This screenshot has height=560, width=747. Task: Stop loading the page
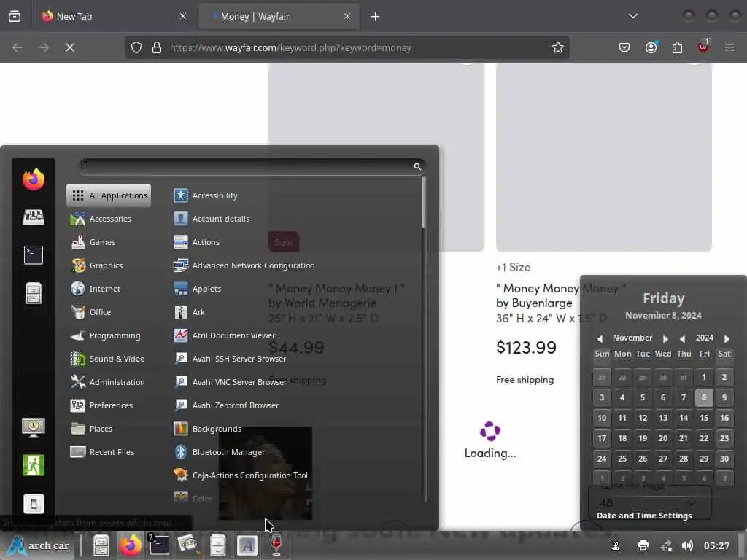point(70,47)
